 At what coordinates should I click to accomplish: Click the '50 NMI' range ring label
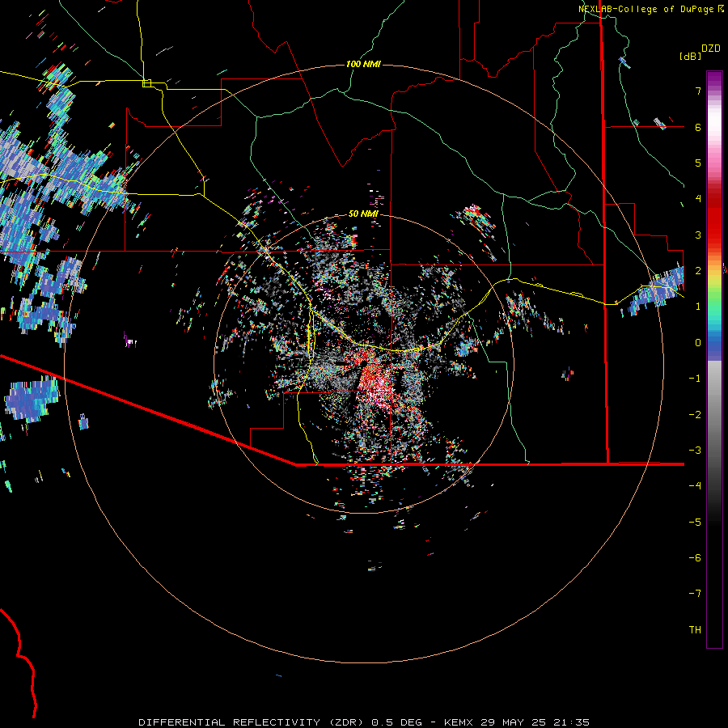click(x=363, y=214)
